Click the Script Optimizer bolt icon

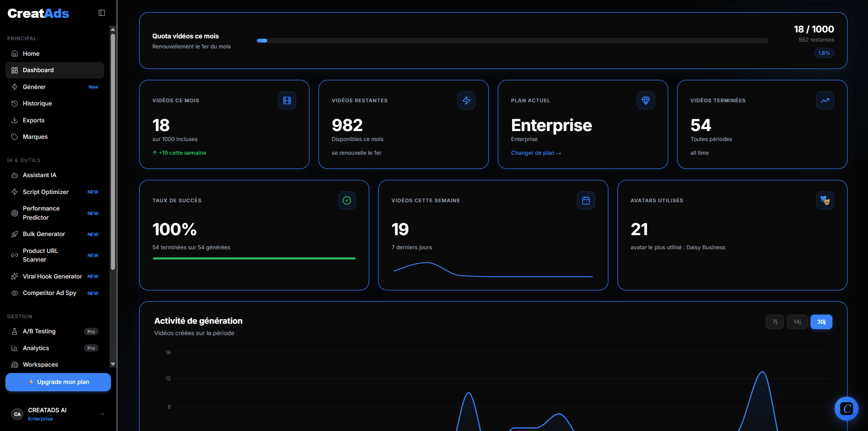(x=15, y=192)
